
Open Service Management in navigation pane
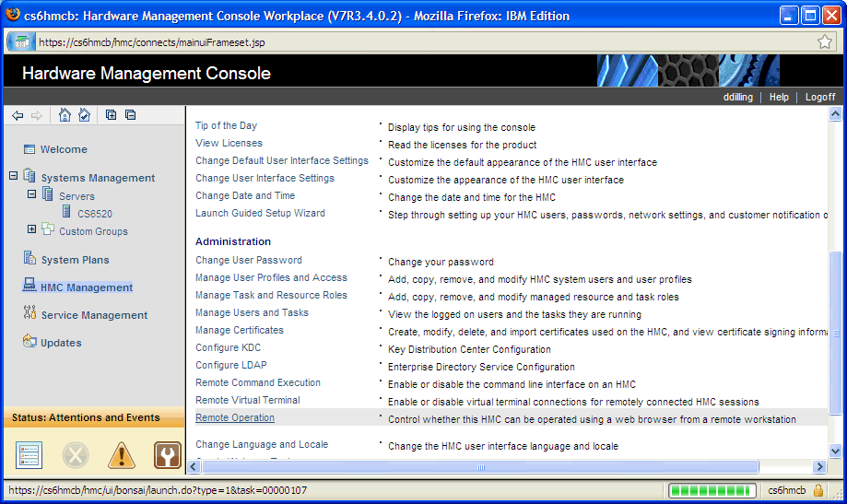(x=95, y=315)
